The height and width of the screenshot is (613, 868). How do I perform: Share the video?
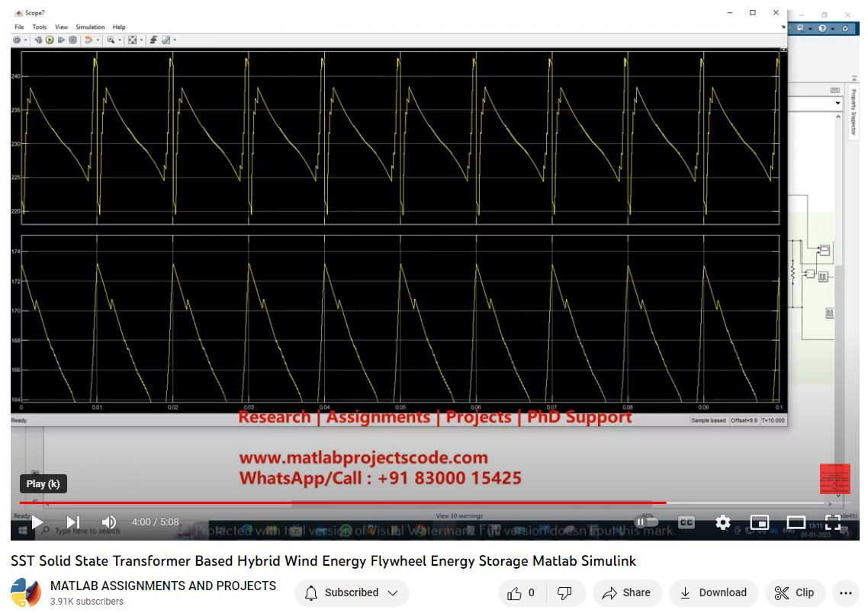[626, 593]
